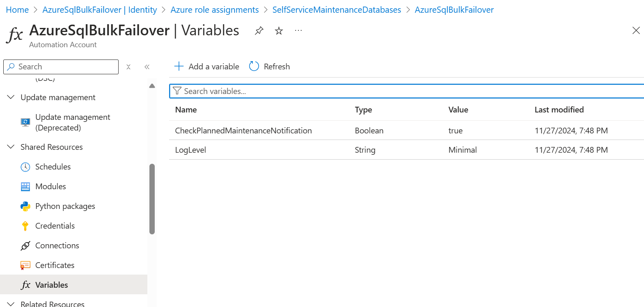Sort by the Last modified column header
The image size is (644, 307).
[x=559, y=110]
